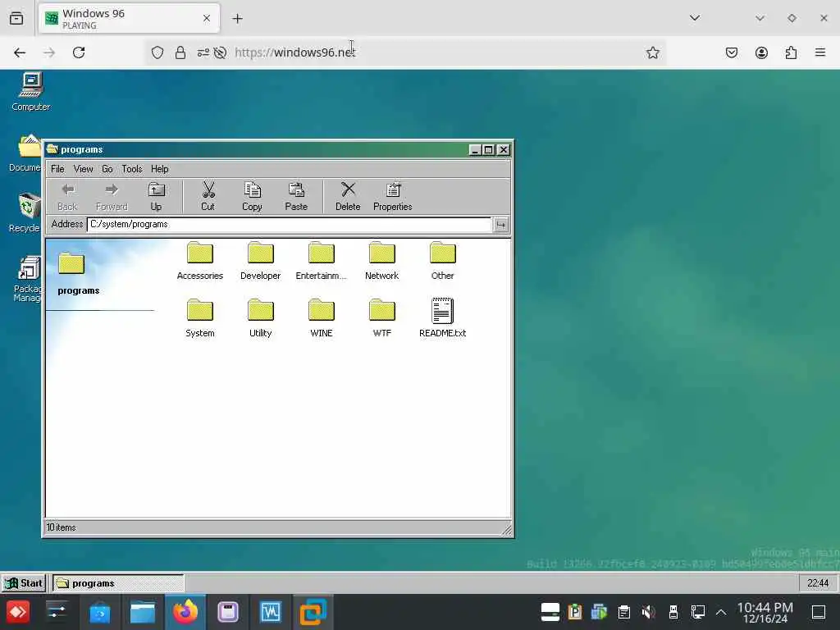Click the Pocket save icon

click(732, 52)
